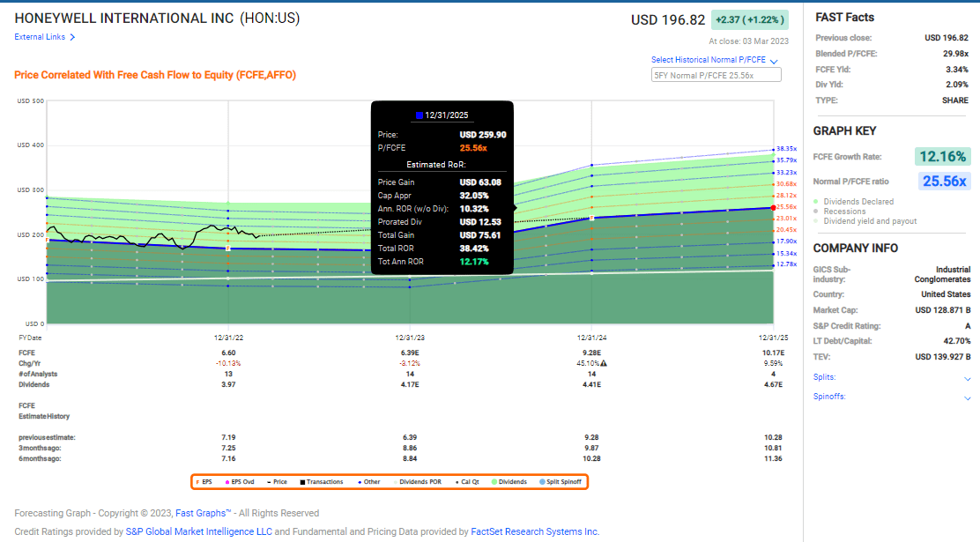This screenshot has height=542, width=980.
Task: Click the 20.45x multiple line label
Action: (786, 230)
